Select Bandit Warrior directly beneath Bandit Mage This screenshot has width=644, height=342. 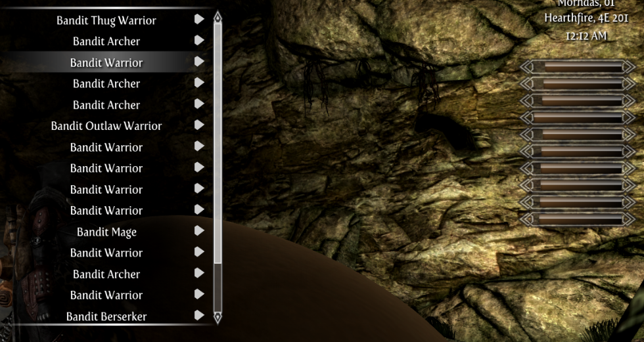click(106, 253)
